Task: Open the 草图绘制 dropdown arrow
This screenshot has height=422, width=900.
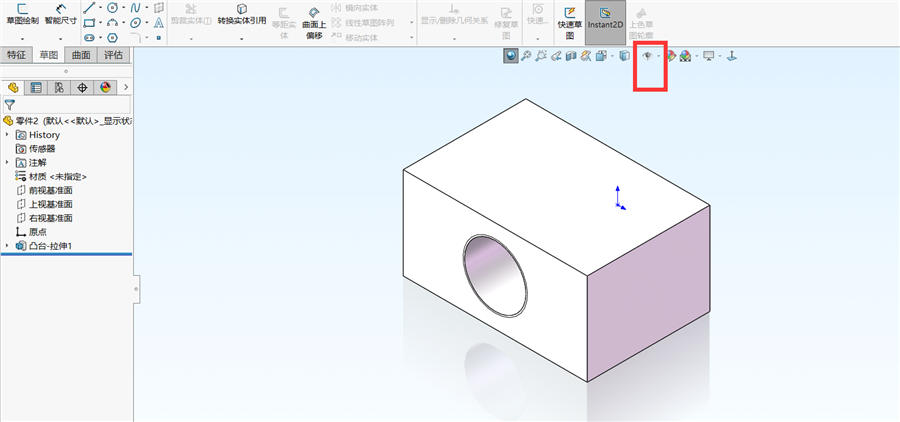Action: pos(22,38)
